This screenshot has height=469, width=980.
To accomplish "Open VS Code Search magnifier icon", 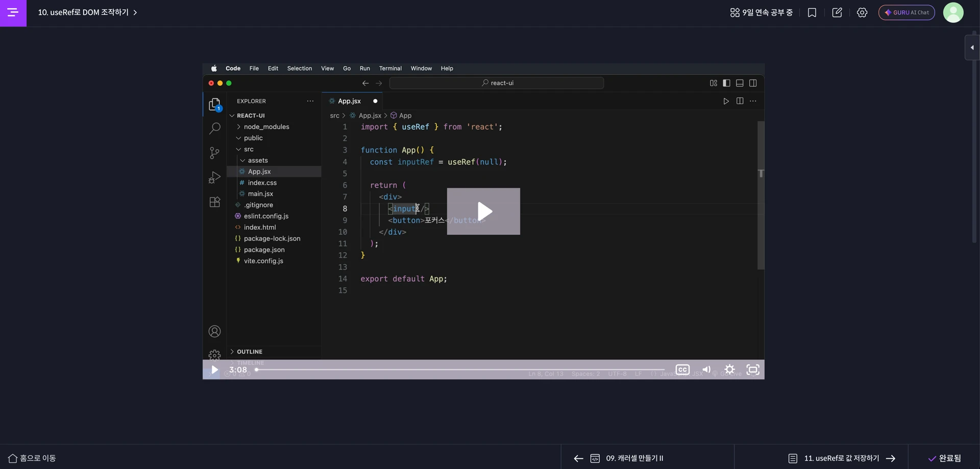I will (x=215, y=129).
